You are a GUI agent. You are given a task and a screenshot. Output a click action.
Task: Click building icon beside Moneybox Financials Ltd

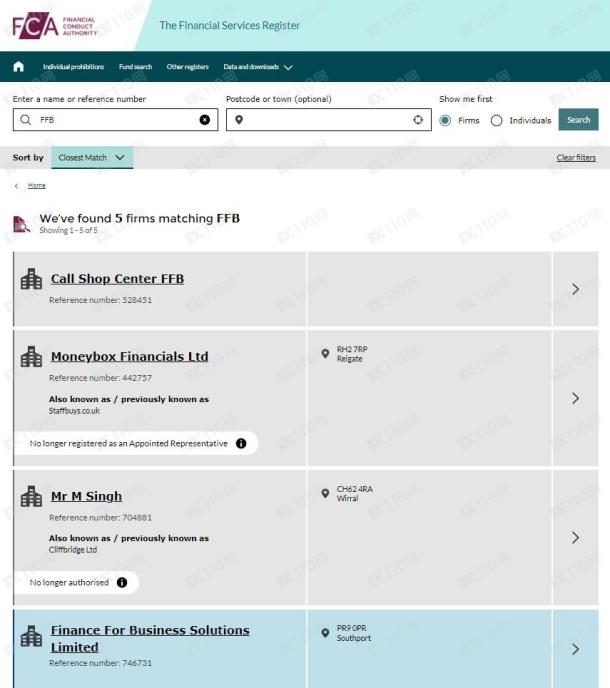tap(31, 357)
